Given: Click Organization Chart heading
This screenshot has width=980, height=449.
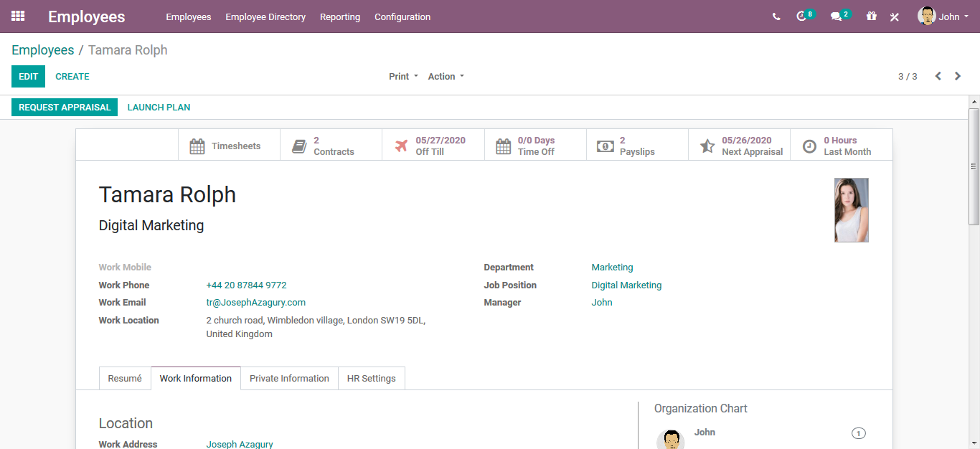Looking at the screenshot, I should click(700, 408).
